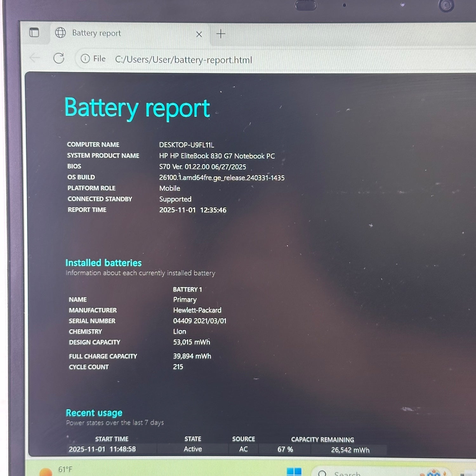Image resolution: width=476 pixels, height=476 pixels.
Task: Click the design capacity value 53,015 mWh
Action: click(x=192, y=342)
